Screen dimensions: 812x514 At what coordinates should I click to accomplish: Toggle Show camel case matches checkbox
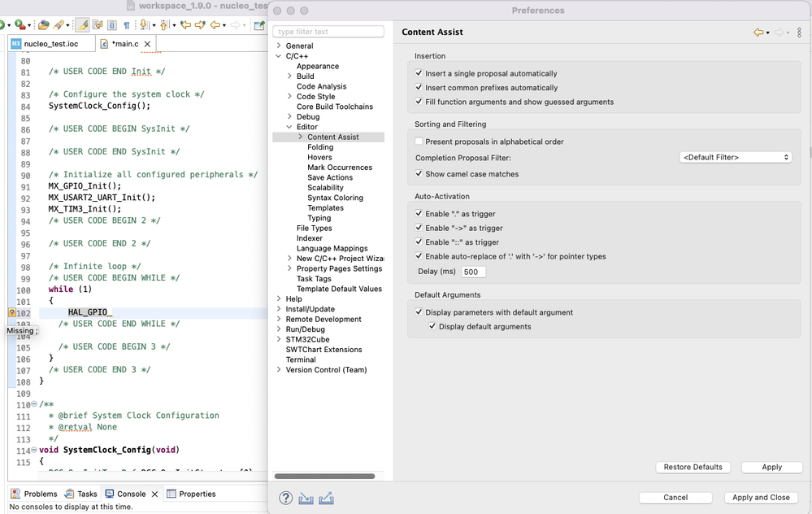[419, 173]
